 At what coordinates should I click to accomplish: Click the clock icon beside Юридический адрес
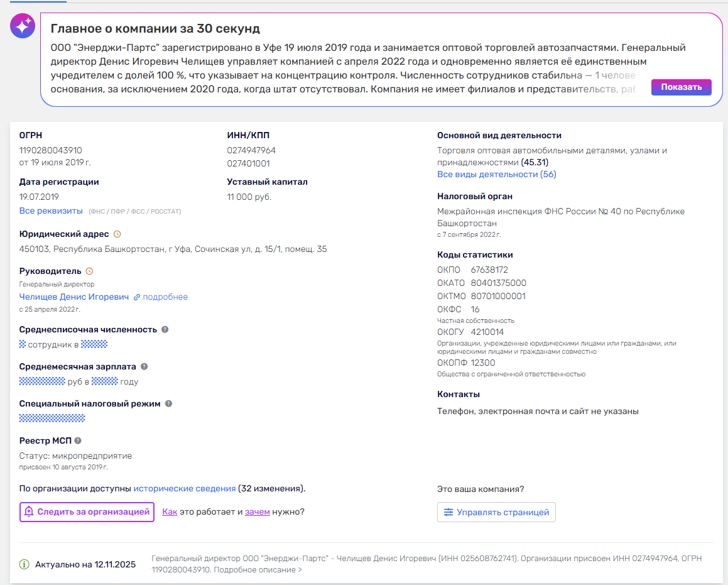pyautogui.click(x=117, y=234)
